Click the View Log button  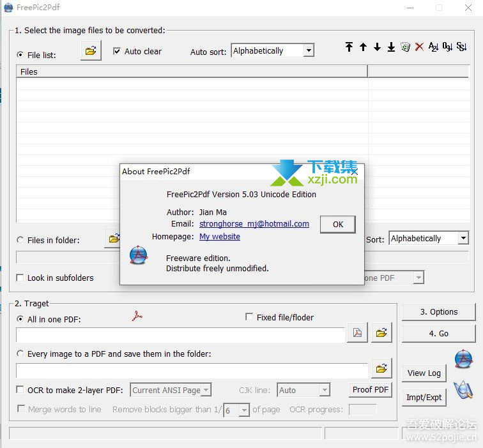pyautogui.click(x=424, y=373)
